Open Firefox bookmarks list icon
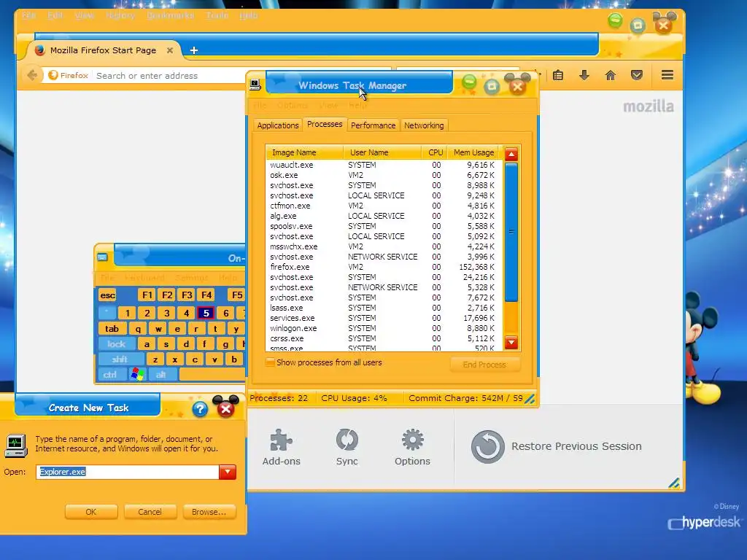Viewport: 747px width, 560px height. (558, 75)
